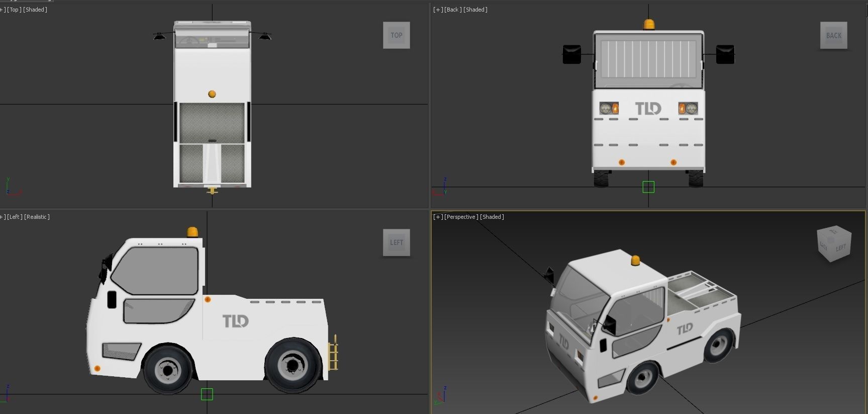This screenshot has height=414, width=868.
Task: Select rear wheel in Left viewport
Action: [x=293, y=365]
